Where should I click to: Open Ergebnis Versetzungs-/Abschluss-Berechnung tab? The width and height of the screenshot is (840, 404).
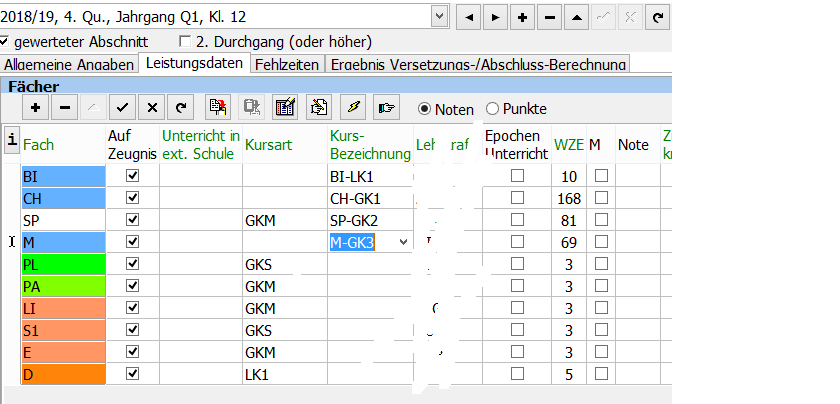[478, 65]
